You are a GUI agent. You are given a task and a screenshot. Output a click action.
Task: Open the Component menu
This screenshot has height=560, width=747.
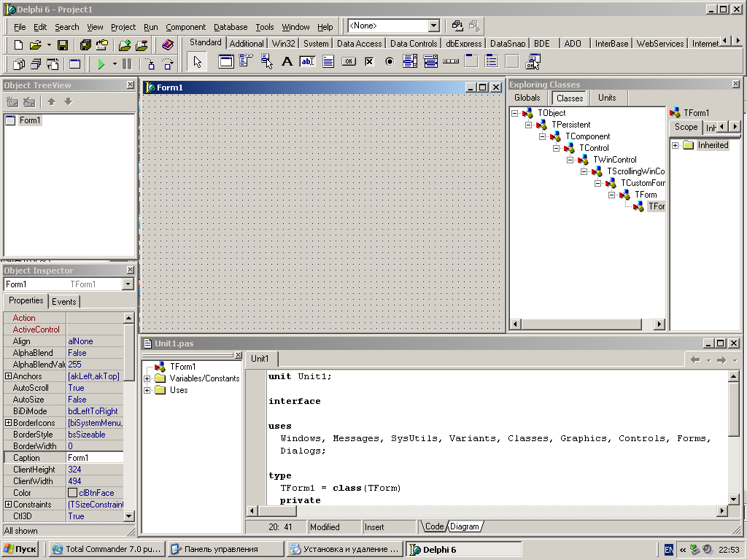(186, 27)
